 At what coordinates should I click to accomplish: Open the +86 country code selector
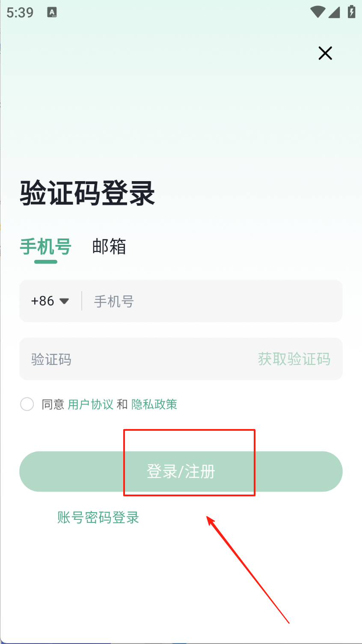43,301
